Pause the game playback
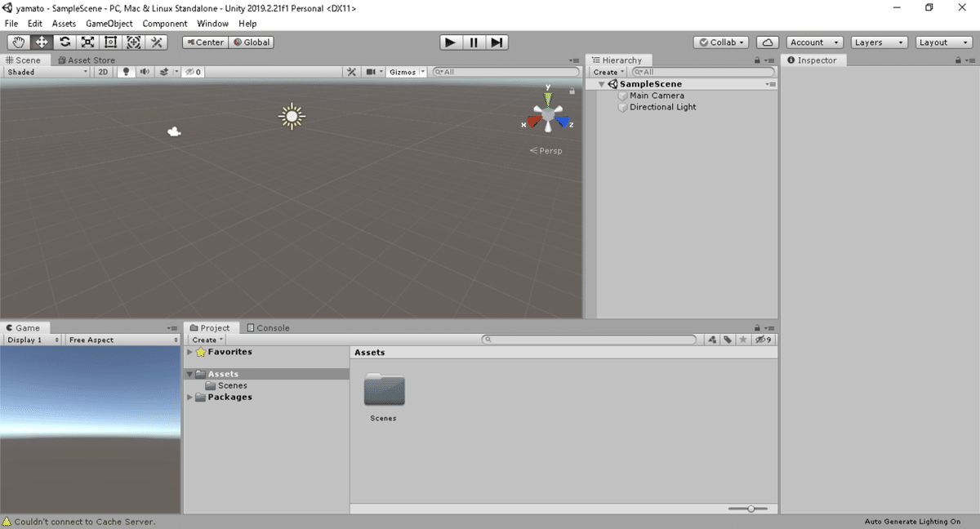Viewport: 980px width, 529px height. pyautogui.click(x=474, y=42)
